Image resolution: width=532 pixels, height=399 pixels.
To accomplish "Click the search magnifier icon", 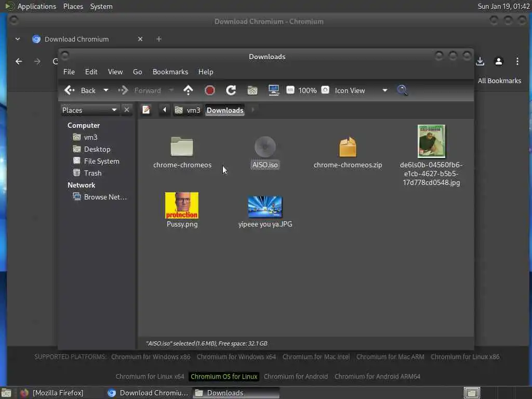I will (403, 90).
